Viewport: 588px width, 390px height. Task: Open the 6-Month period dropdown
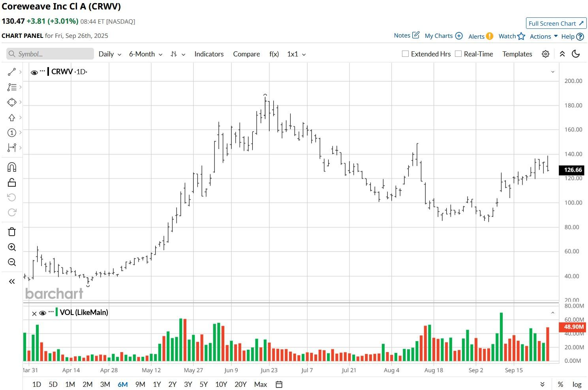click(x=146, y=54)
